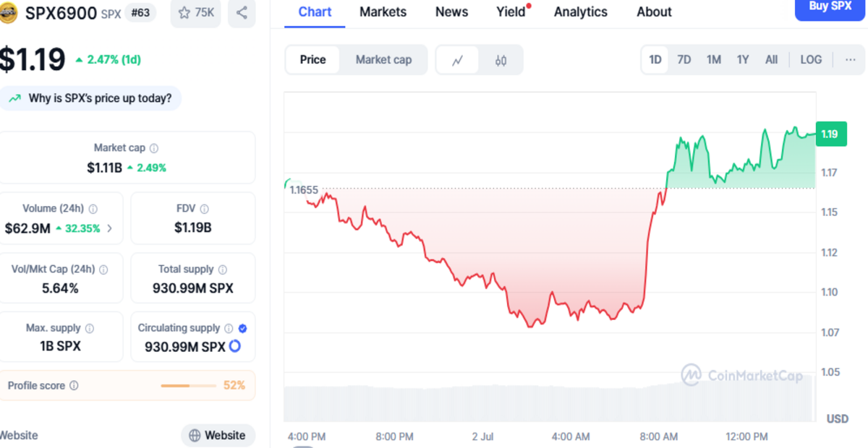Click the 2 Jul date axis label
Screen dimensions: 868x448
(482, 436)
